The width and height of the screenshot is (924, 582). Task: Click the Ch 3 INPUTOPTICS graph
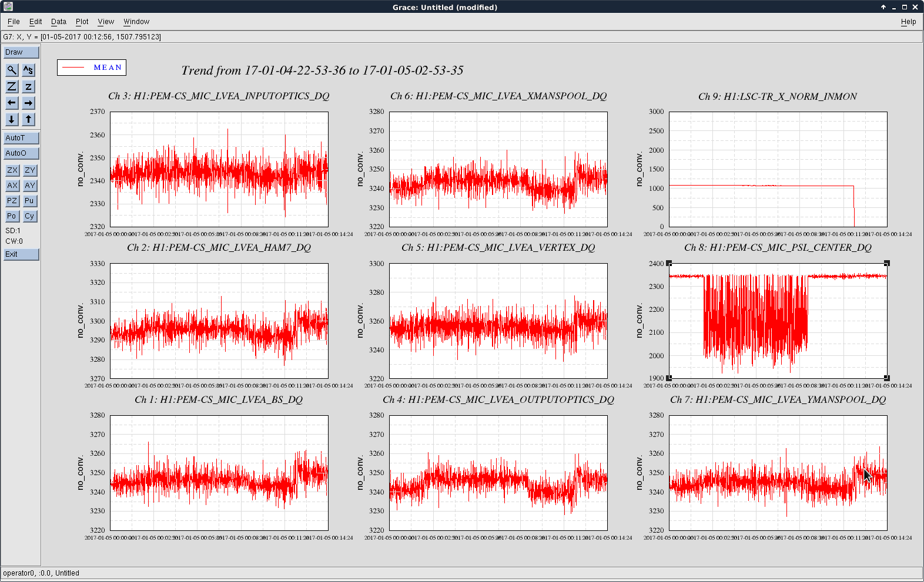pos(219,169)
